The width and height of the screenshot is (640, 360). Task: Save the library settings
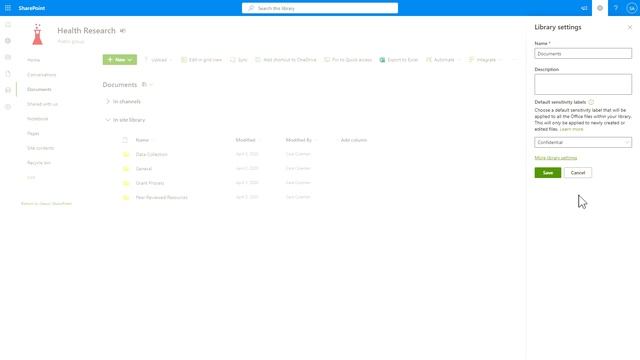tap(548, 173)
